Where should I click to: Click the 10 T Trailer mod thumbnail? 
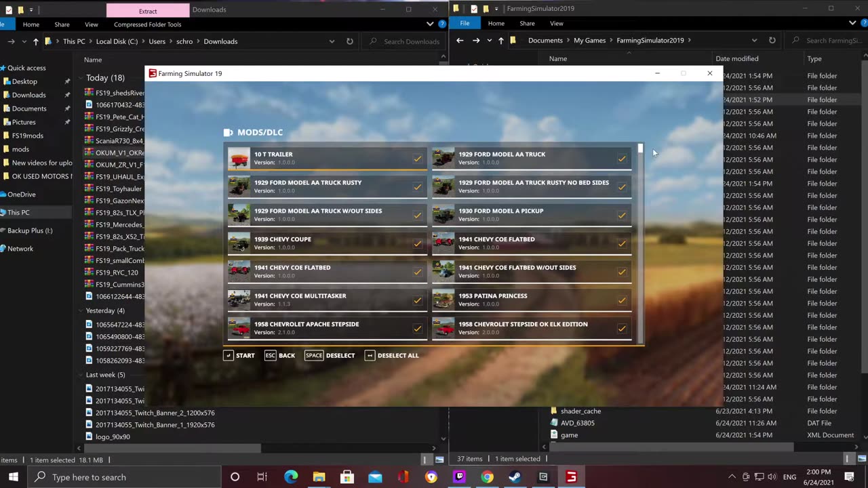pos(239,158)
